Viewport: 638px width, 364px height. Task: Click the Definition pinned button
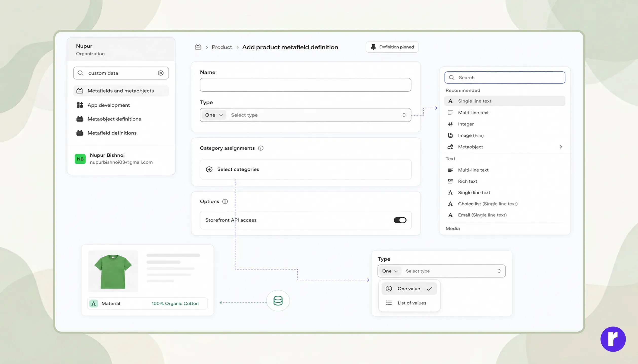click(x=392, y=47)
